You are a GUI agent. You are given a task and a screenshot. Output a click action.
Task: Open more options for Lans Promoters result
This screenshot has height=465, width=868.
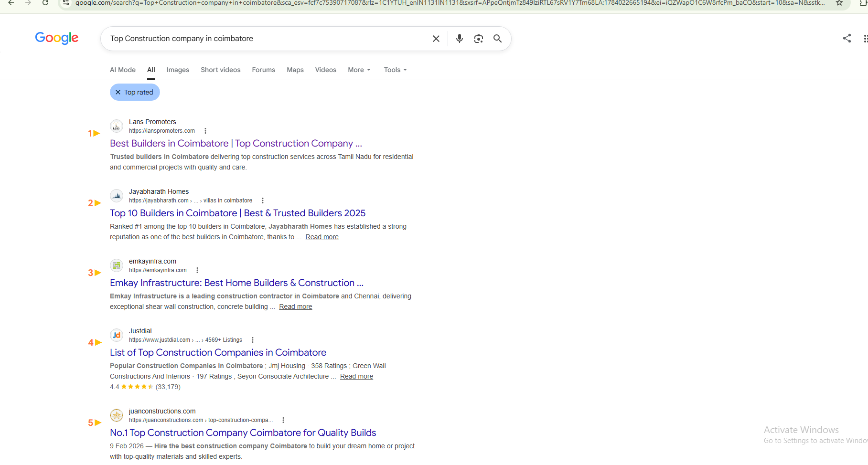pyautogui.click(x=205, y=131)
